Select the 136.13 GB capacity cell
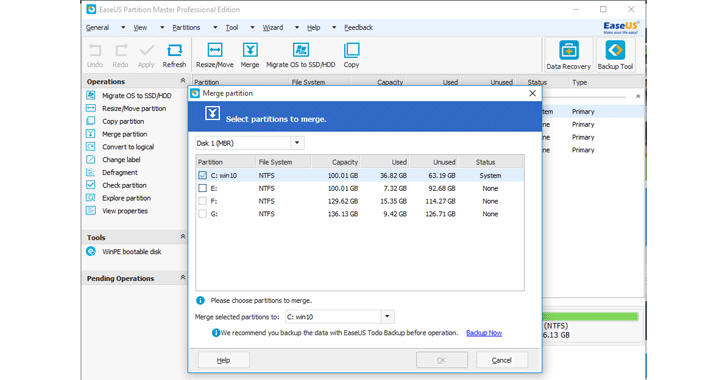The height and width of the screenshot is (380, 728). 343,214
